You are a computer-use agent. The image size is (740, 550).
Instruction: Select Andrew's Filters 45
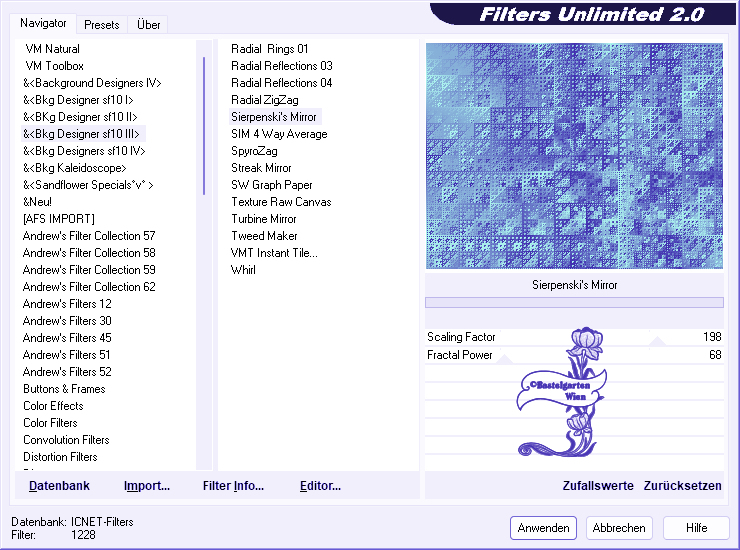point(67,338)
